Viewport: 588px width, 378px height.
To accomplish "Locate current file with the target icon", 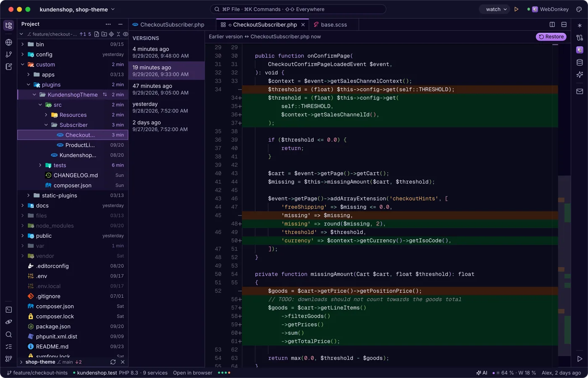I will pyautogui.click(x=111, y=34).
